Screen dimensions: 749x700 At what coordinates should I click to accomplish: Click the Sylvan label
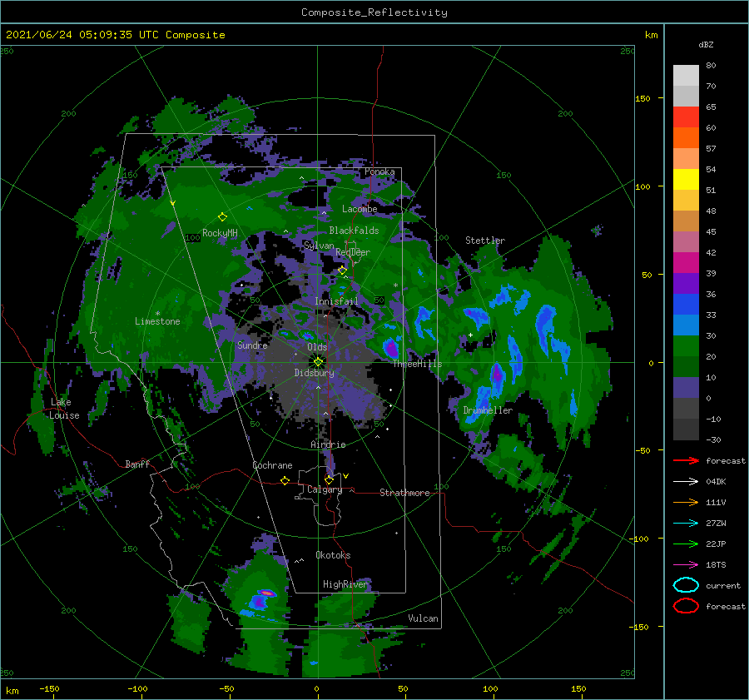(319, 246)
